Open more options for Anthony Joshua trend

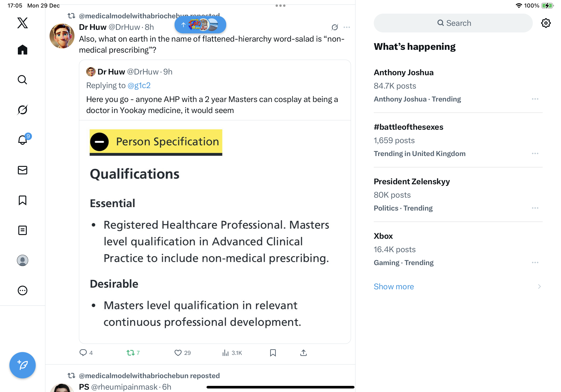(535, 99)
